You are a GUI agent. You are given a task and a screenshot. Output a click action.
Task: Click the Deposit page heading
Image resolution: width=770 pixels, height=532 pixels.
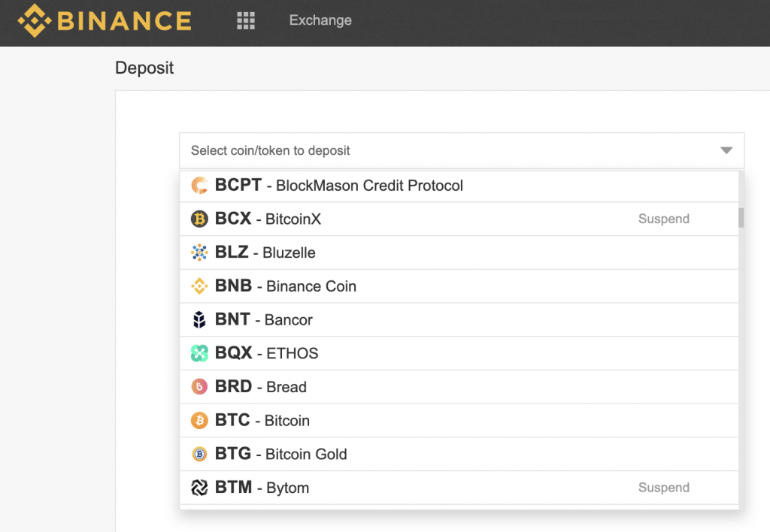click(x=144, y=68)
